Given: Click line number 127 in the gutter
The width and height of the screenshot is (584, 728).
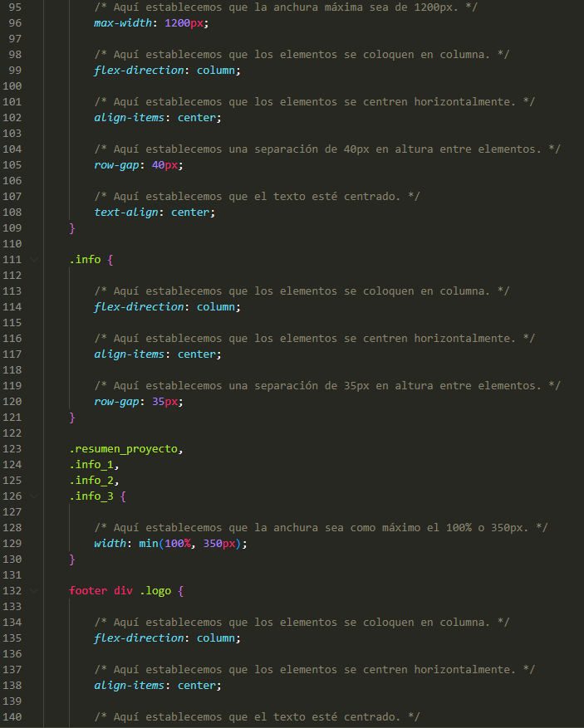Looking at the screenshot, I should click(12, 512).
